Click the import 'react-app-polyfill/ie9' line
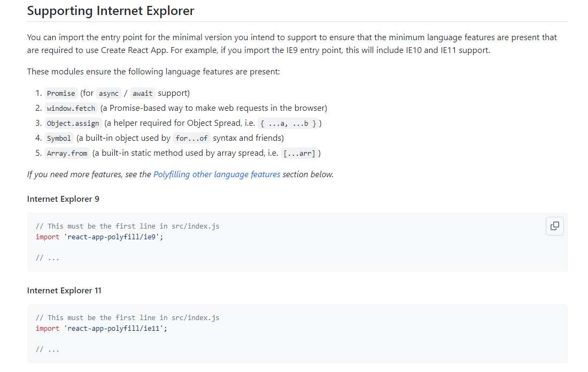The height and width of the screenshot is (372, 588). click(99, 237)
